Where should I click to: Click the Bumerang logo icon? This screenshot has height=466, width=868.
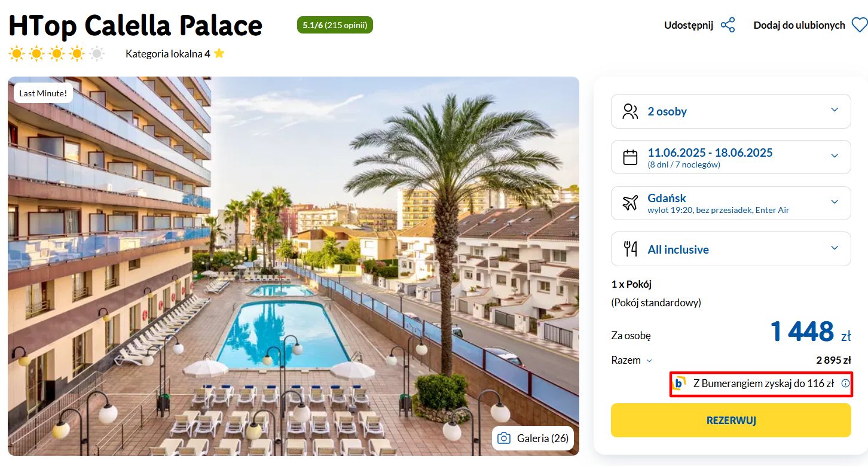coord(680,383)
